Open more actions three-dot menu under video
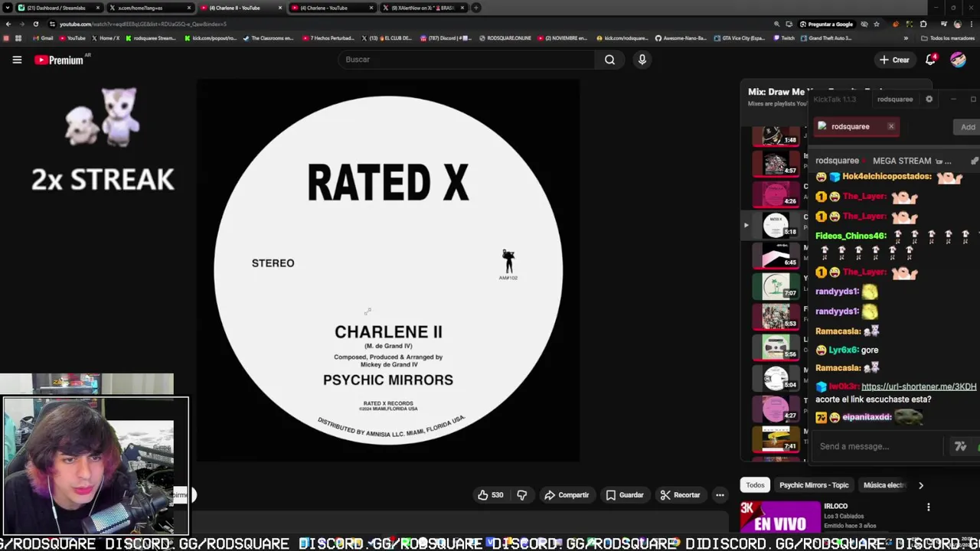This screenshot has height=551, width=980. tap(720, 495)
